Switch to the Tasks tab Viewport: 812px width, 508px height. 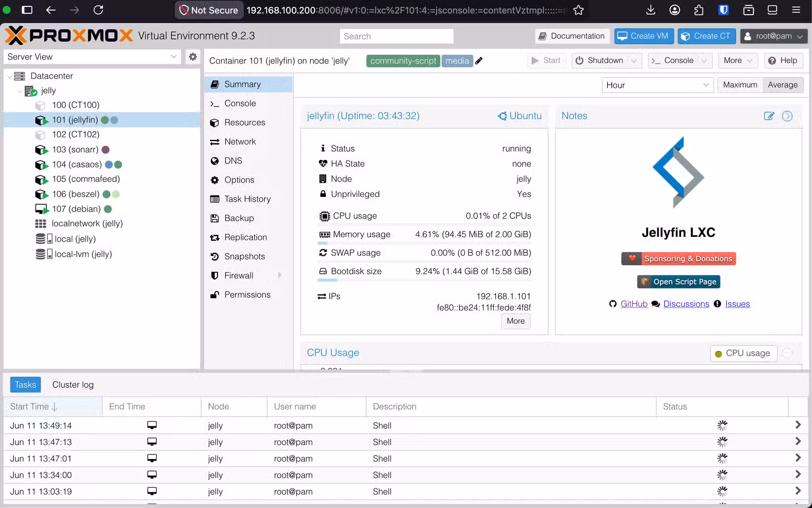click(x=25, y=384)
